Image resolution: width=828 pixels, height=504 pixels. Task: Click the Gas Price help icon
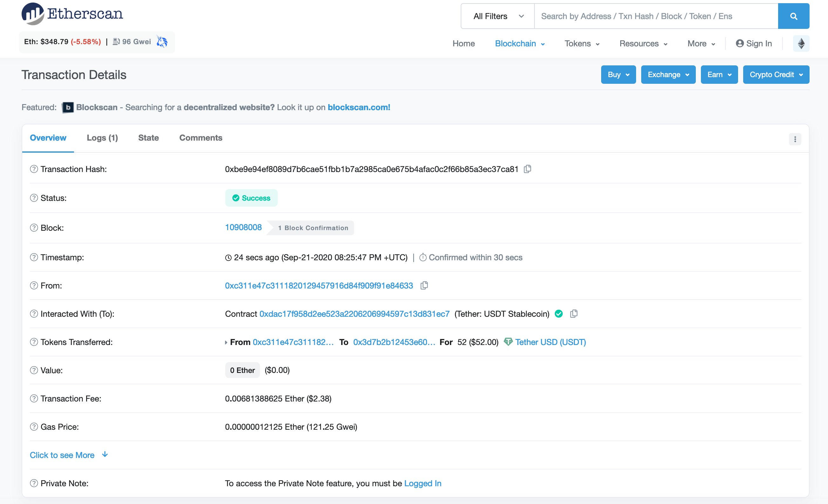coord(34,427)
